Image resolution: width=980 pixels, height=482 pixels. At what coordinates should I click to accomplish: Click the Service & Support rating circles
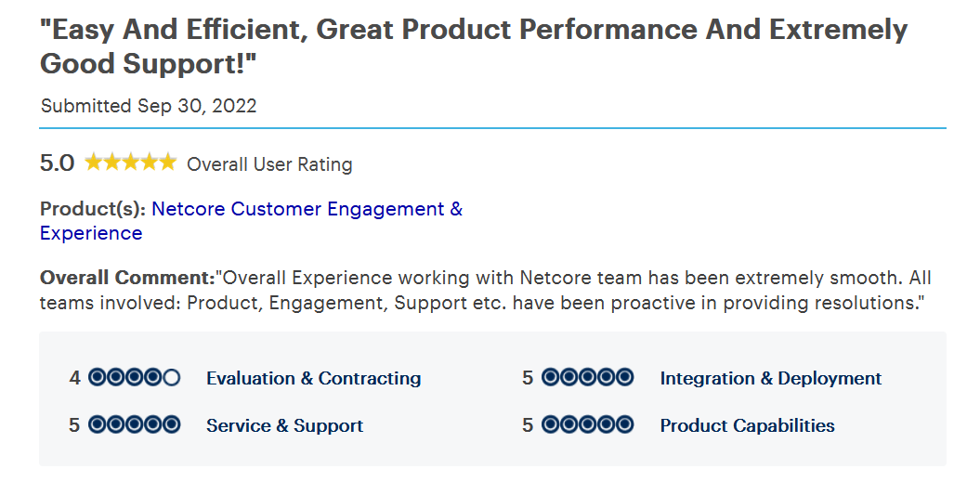[x=135, y=425]
